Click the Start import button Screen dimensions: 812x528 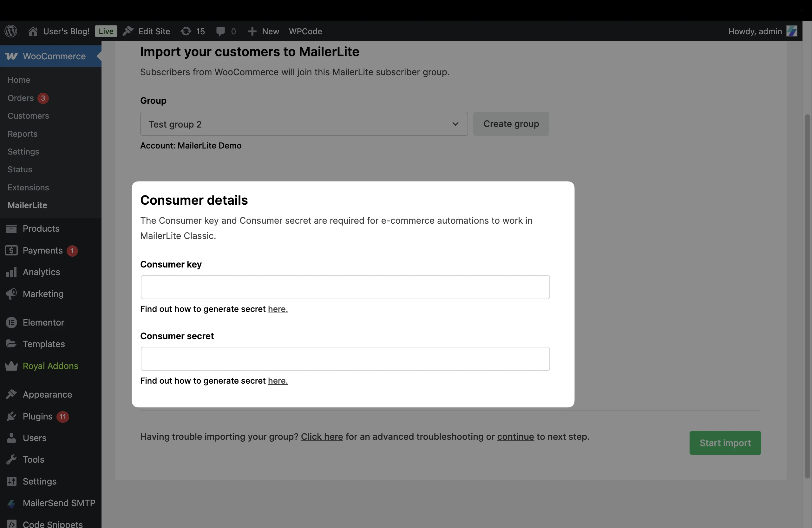(725, 443)
